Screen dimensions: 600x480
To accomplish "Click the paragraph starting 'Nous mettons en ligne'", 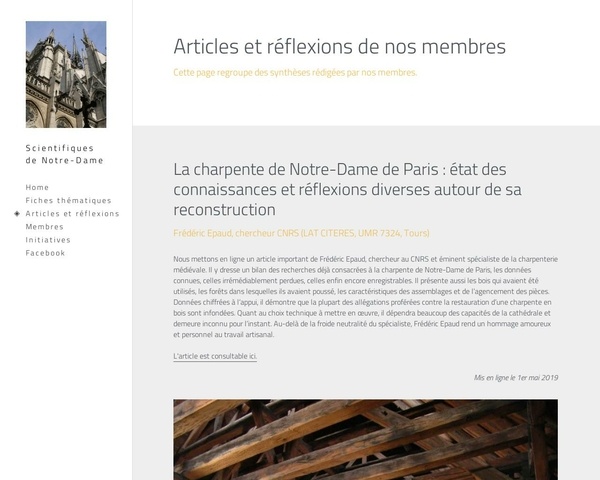I will [x=365, y=297].
